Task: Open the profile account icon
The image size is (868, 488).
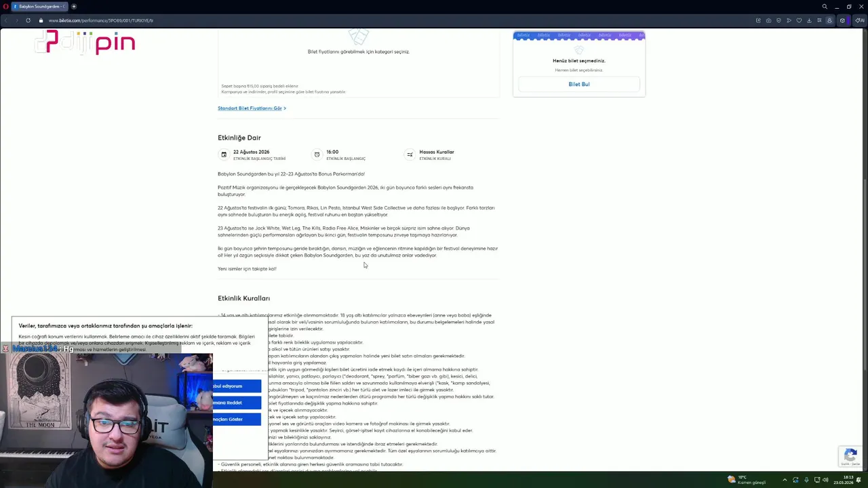Action: click(x=829, y=20)
